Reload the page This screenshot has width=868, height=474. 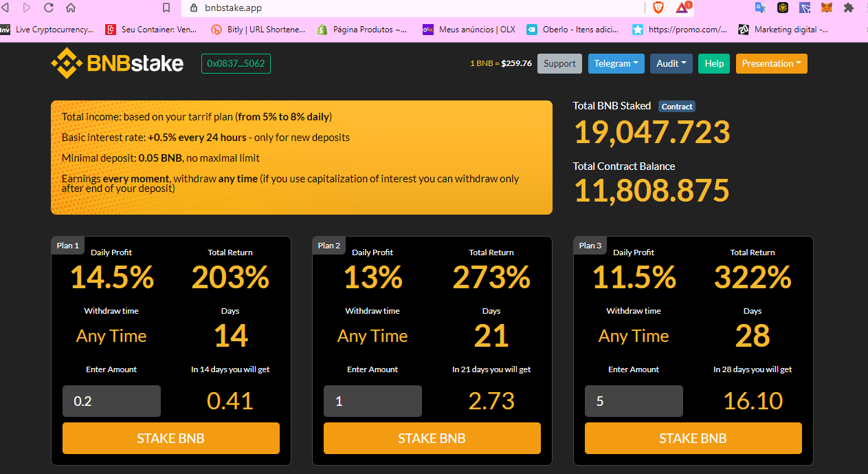(49, 8)
